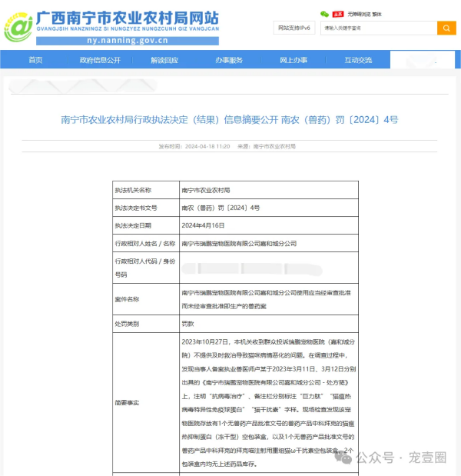The image size is (461, 476).
Task: Select the 执法机关名称 label cell
Action: (x=146, y=190)
